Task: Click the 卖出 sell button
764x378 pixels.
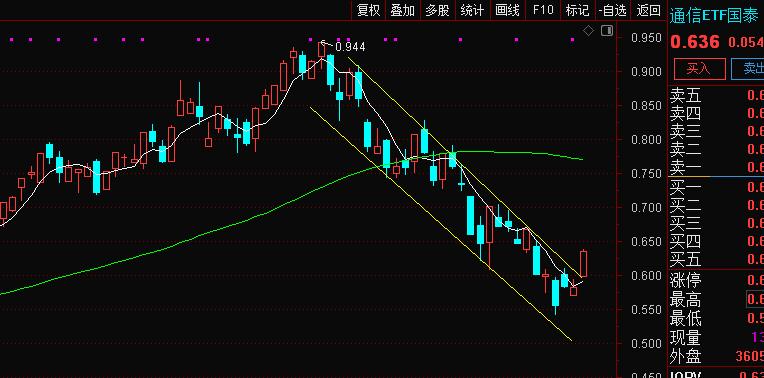Action: (x=748, y=69)
